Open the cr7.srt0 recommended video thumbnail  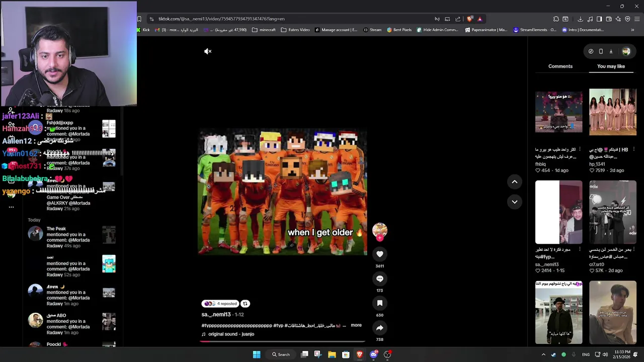tap(612, 212)
